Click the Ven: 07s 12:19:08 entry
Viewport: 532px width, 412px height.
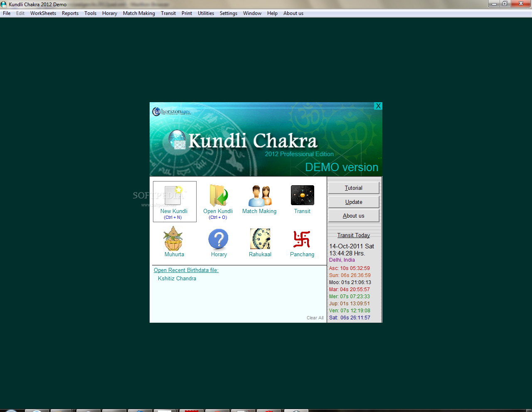tap(350, 311)
